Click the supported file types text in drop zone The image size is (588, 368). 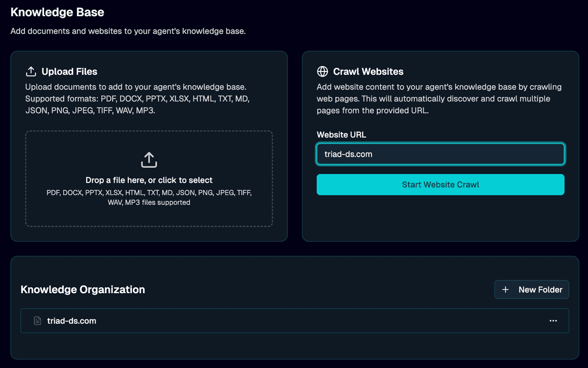pyautogui.click(x=149, y=197)
